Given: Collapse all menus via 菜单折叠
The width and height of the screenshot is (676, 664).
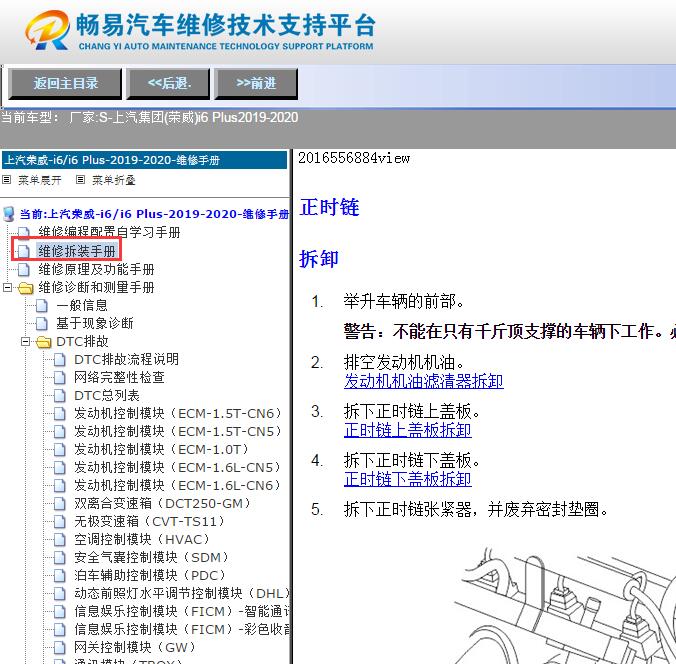Looking at the screenshot, I should coord(114,180).
